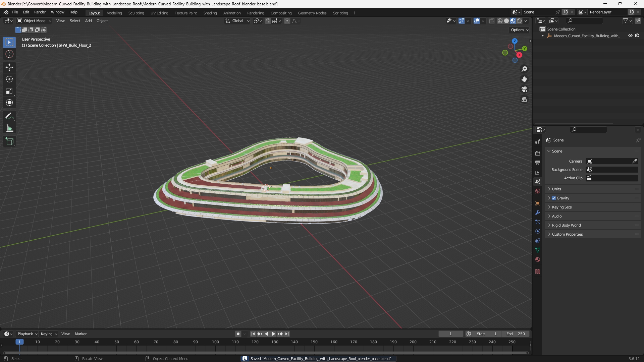This screenshot has width=644, height=362.
Task: Select the Add Cube tool
Action: coord(9,141)
